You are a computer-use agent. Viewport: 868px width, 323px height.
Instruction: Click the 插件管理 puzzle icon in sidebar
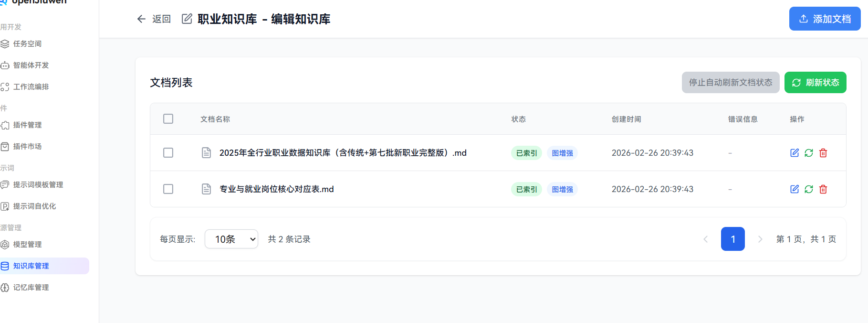(x=5, y=125)
